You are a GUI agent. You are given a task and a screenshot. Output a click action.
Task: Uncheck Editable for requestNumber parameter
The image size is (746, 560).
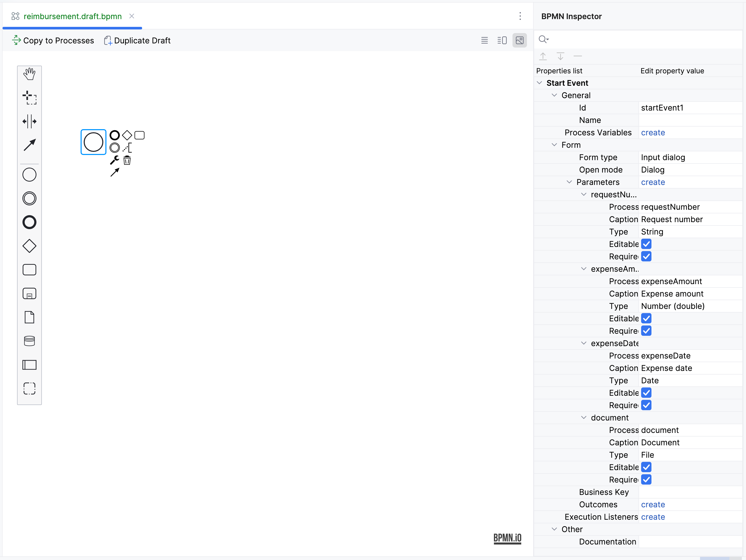pos(646,244)
